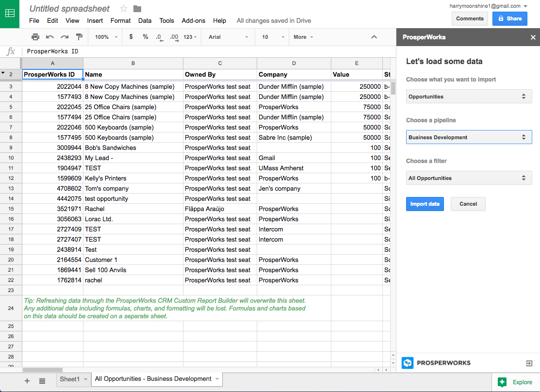The width and height of the screenshot is (540, 392).
Task: Collapse the toolbar with the up chevron
Action: coord(374,37)
